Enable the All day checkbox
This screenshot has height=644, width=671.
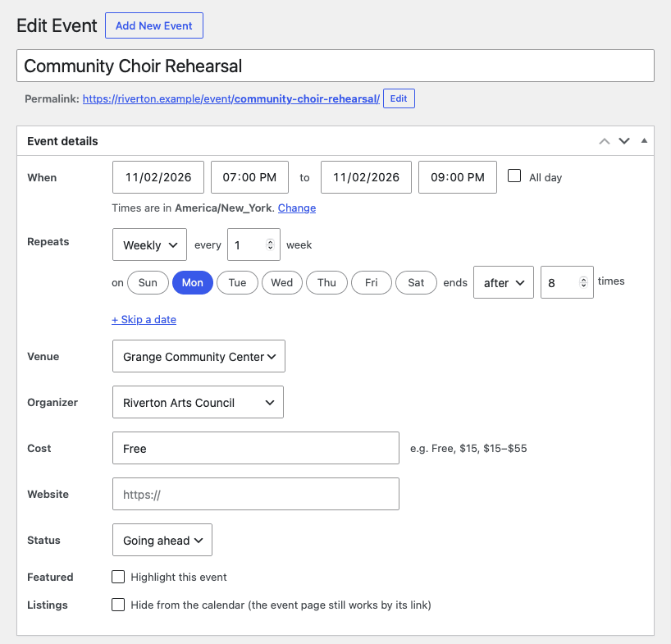click(x=514, y=176)
